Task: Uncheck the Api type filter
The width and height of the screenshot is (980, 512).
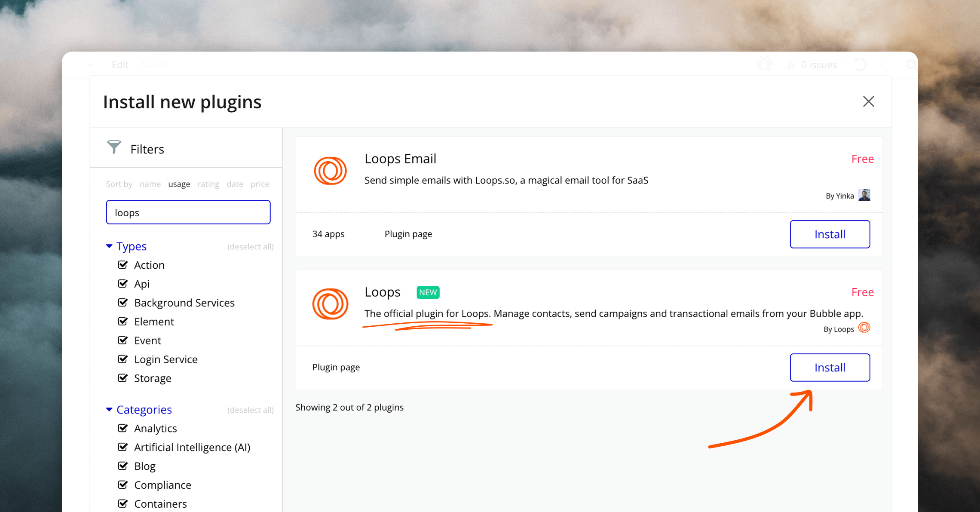Action: point(123,284)
